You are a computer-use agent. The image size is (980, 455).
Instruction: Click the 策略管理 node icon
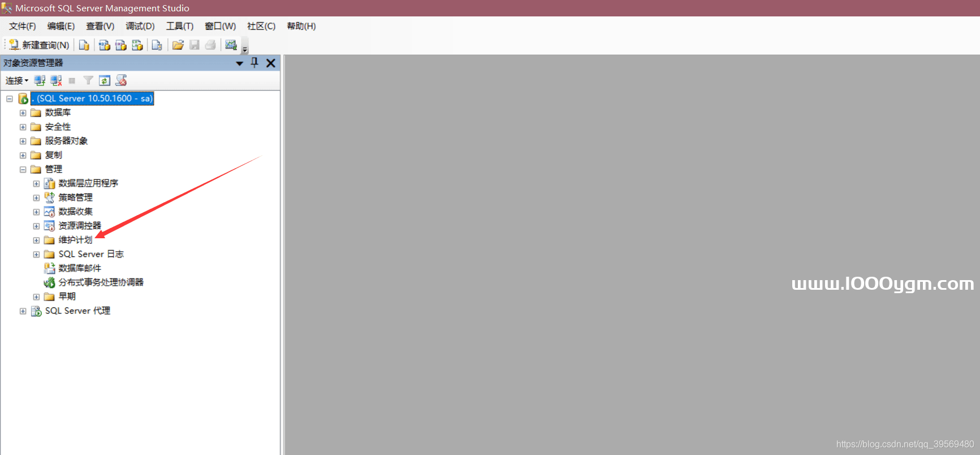(49, 198)
